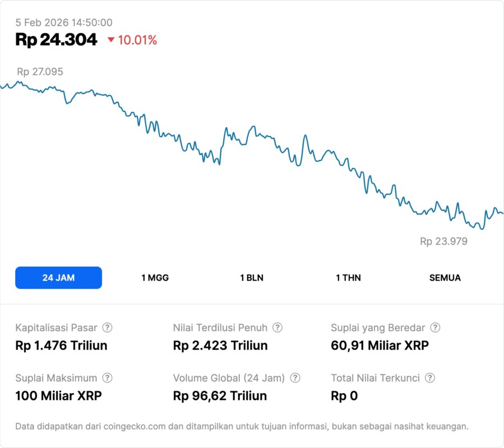This screenshot has width=504, height=448.
Task: Select the 24 JAM time range
Action: click(58, 278)
